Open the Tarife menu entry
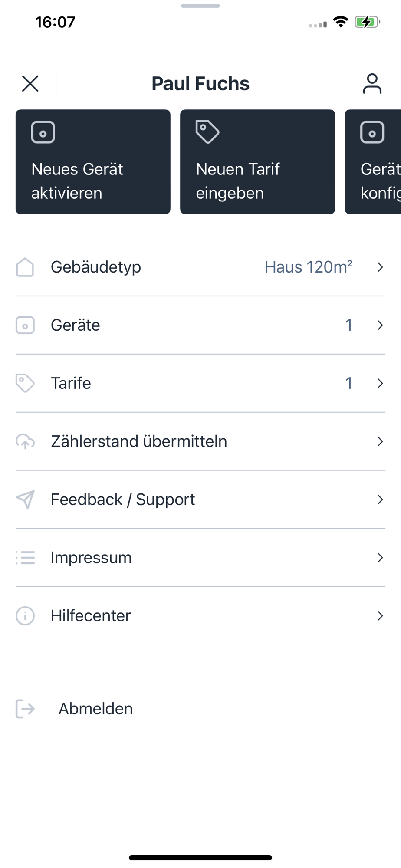401x868 pixels. [71, 383]
